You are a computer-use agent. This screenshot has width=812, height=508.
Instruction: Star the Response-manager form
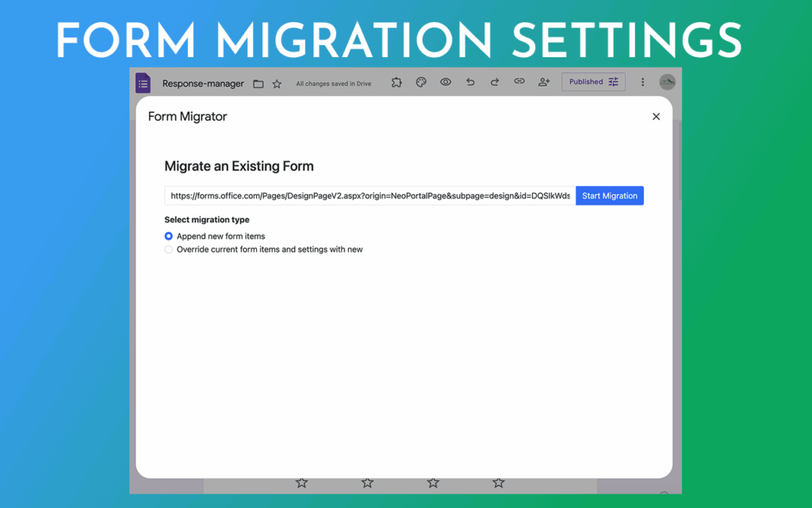pyautogui.click(x=277, y=83)
